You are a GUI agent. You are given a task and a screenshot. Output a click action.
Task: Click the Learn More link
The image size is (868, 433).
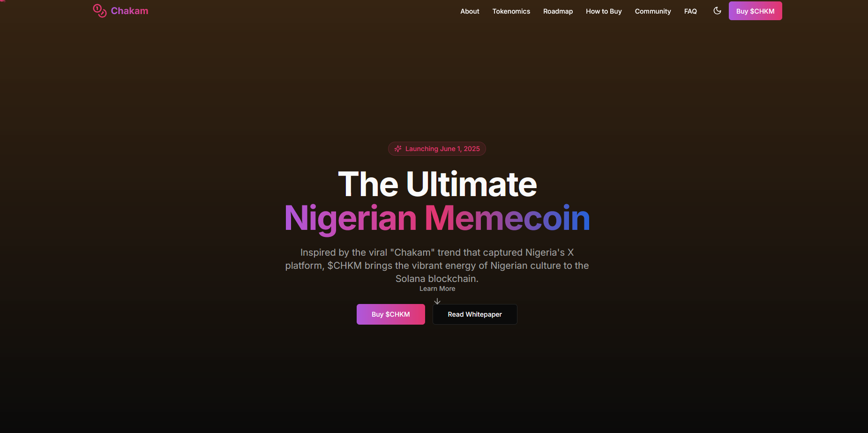(x=437, y=289)
